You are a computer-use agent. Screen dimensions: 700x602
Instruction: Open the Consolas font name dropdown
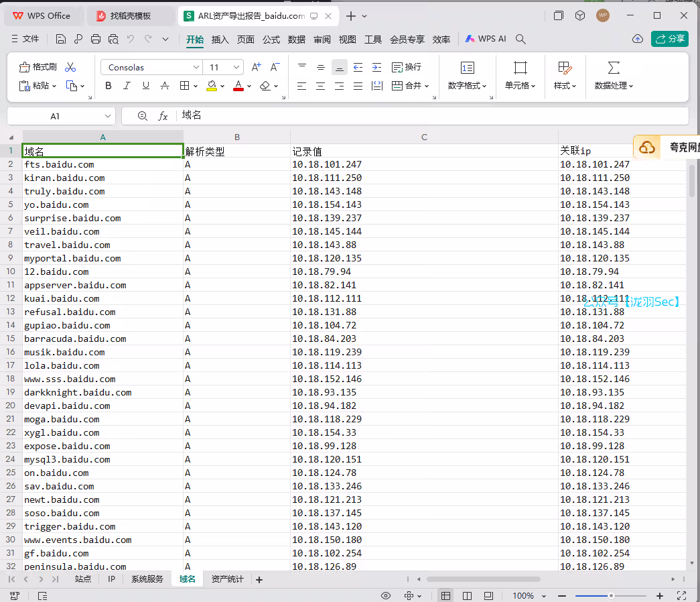pos(196,67)
